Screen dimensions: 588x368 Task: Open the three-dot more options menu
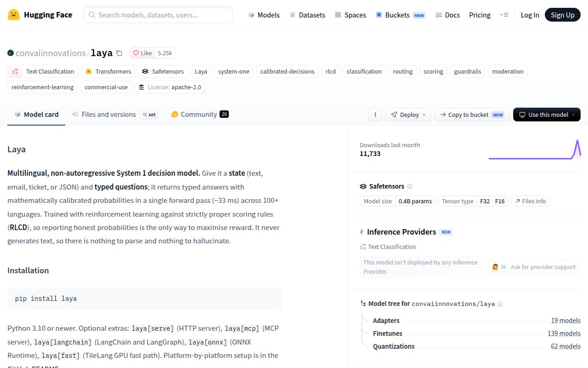coord(375,115)
